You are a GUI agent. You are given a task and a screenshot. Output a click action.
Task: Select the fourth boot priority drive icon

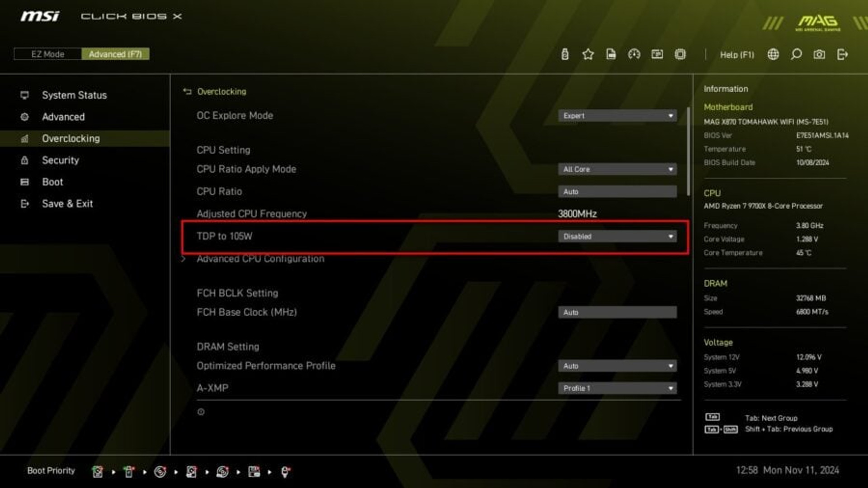click(191, 472)
